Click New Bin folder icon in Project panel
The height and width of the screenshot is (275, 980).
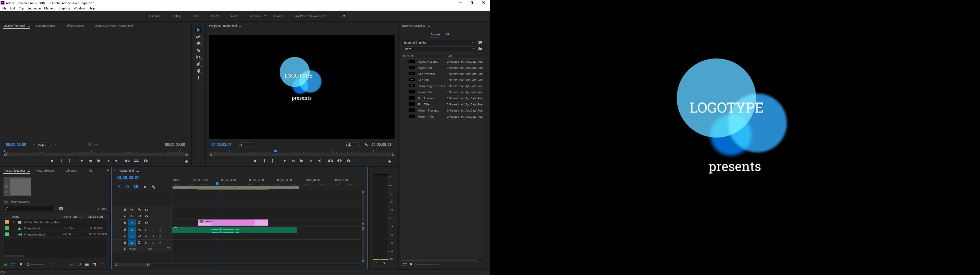(x=87, y=265)
